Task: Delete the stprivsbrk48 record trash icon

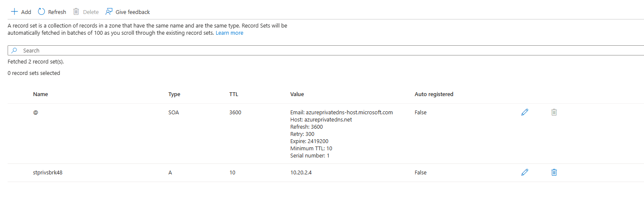Action: click(554, 172)
